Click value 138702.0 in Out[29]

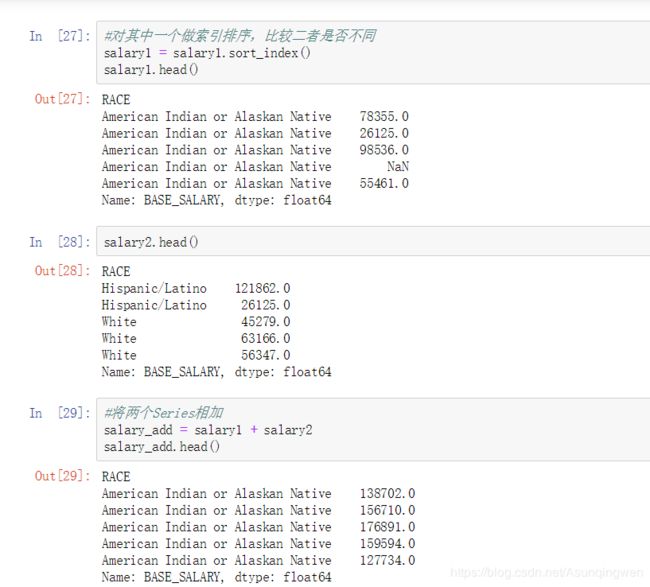(387, 493)
